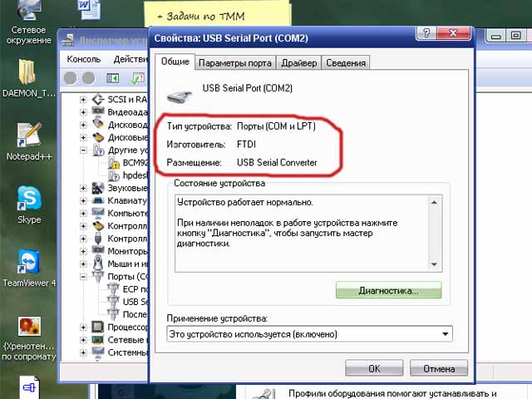Click the Отмена button
The image size is (532, 399).
point(439,368)
